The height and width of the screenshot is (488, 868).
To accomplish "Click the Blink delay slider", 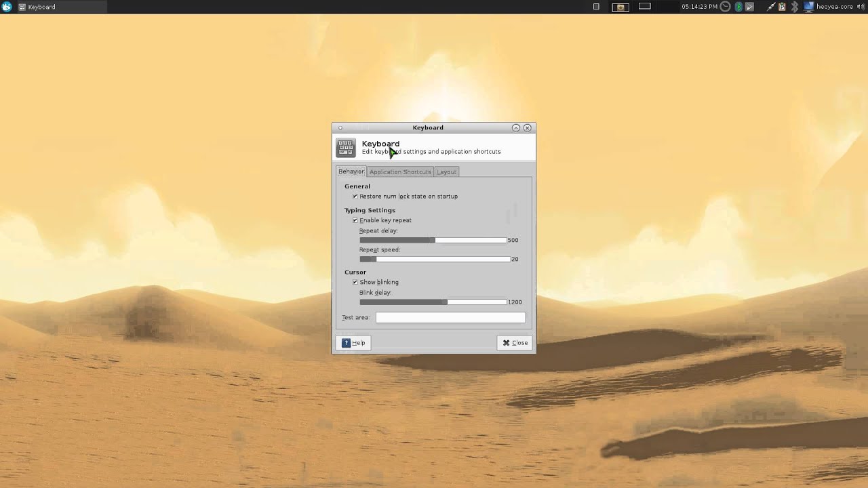I will coord(433,302).
